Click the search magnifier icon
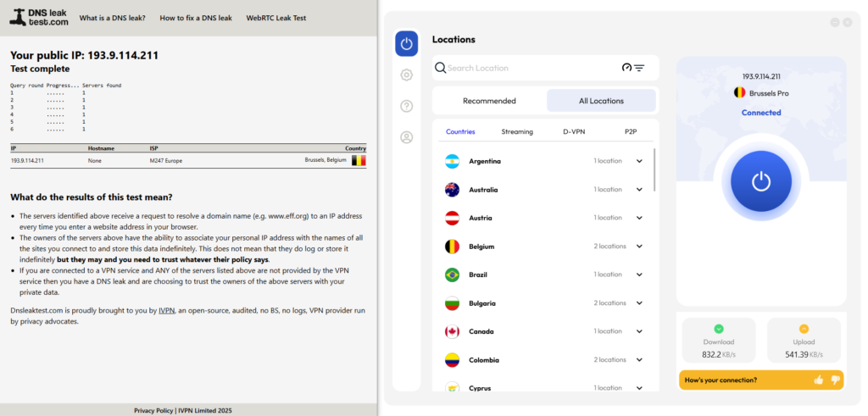Screen dimensions: 868x416 [x=440, y=68]
